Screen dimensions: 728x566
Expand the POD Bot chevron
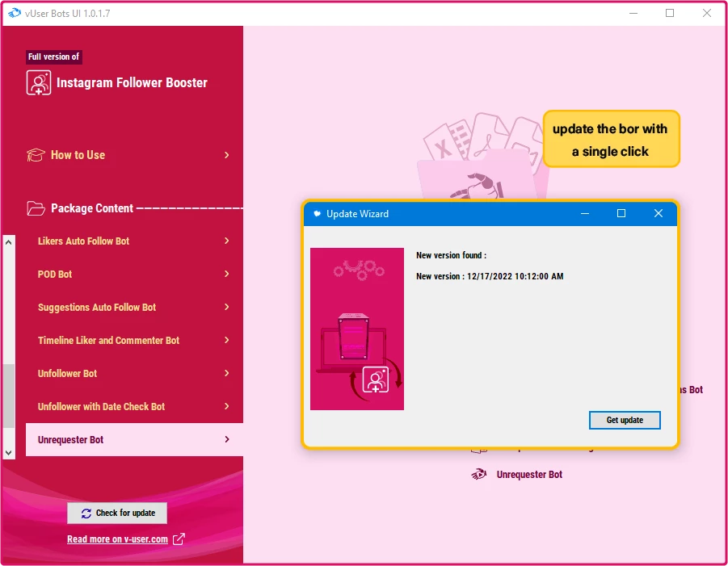click(226, 274)
